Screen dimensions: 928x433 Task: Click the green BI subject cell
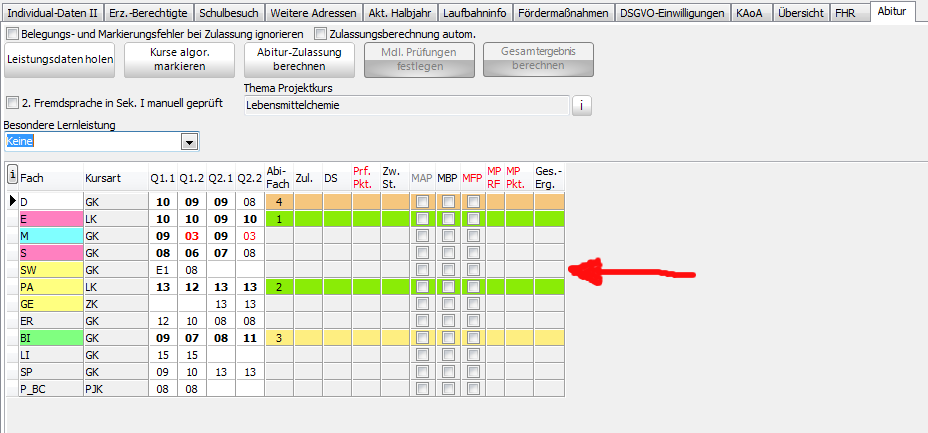(51, 338)
